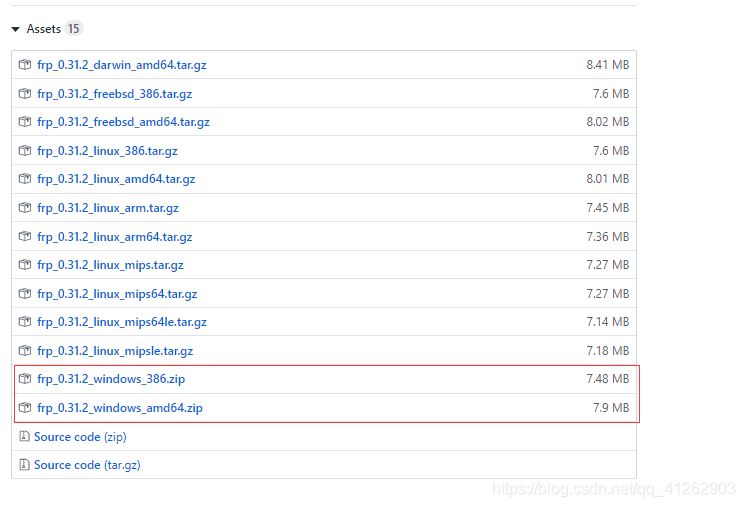Click package icon beside linux_mips.tar.gz asset
745x507 pixels.
25,265
